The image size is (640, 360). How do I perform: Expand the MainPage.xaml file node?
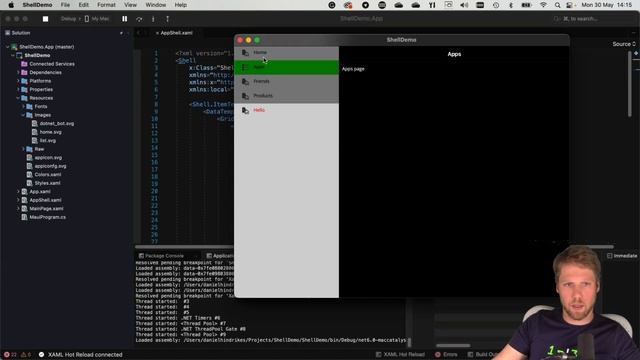coord(18,209)
